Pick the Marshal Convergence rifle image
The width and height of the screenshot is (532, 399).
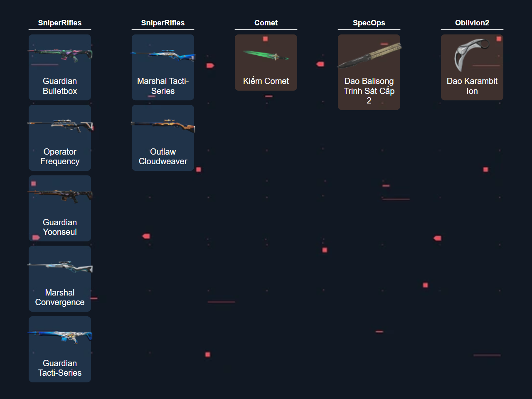point(60,266)
